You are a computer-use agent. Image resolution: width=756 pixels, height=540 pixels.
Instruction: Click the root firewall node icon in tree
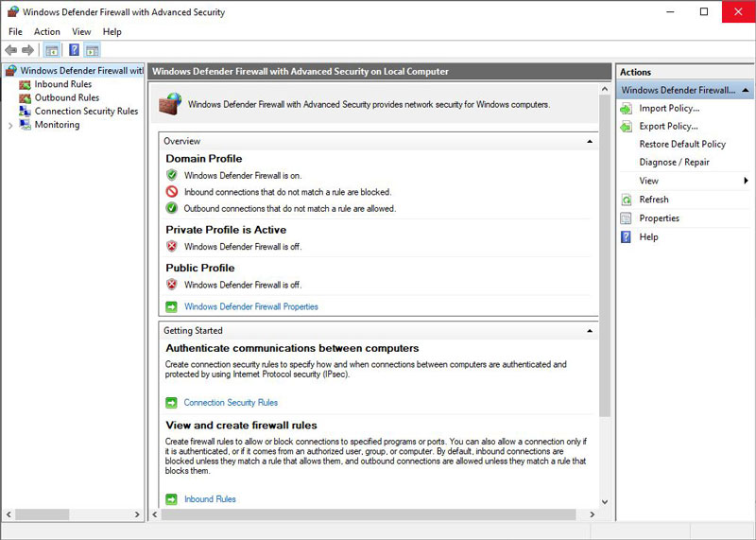[x=11, y=71]
